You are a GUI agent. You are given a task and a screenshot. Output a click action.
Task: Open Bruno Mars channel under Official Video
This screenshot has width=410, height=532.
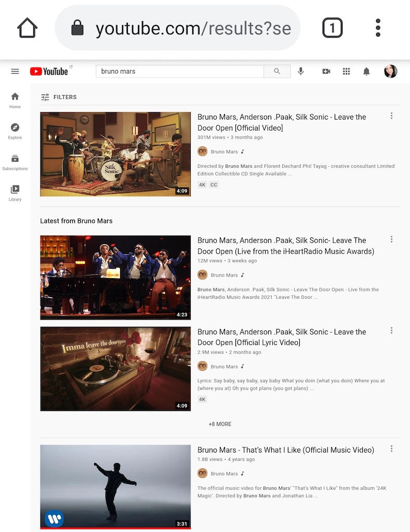(224, 152)
